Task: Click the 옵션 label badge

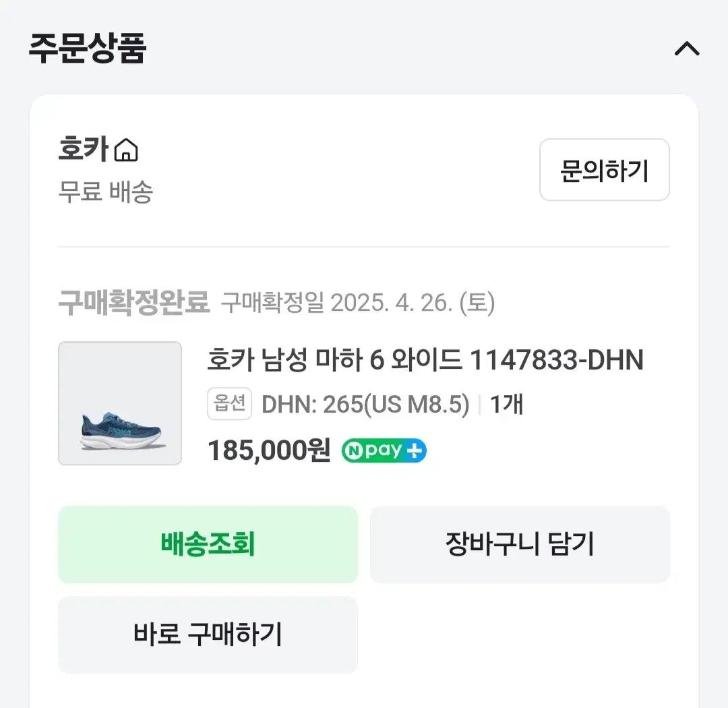Action: (229, 405)
